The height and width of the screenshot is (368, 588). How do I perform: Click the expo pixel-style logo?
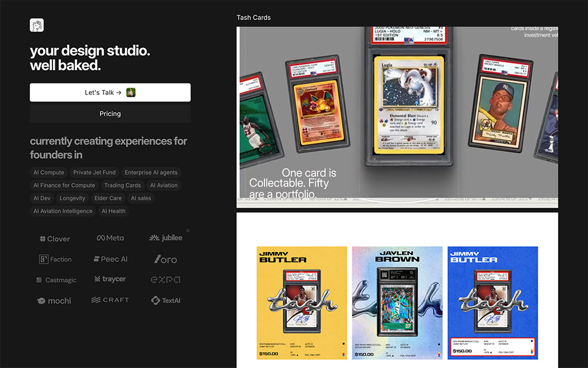point(165,279)
